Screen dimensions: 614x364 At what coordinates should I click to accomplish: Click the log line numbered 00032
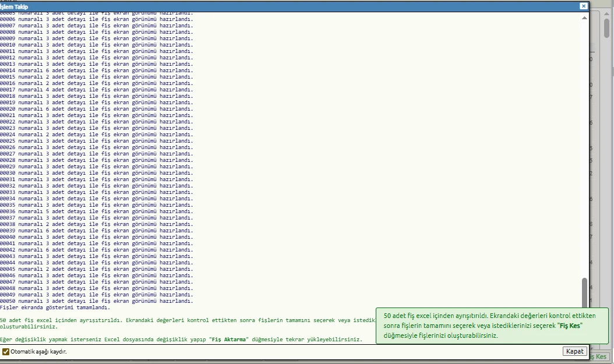coord(96,186)
